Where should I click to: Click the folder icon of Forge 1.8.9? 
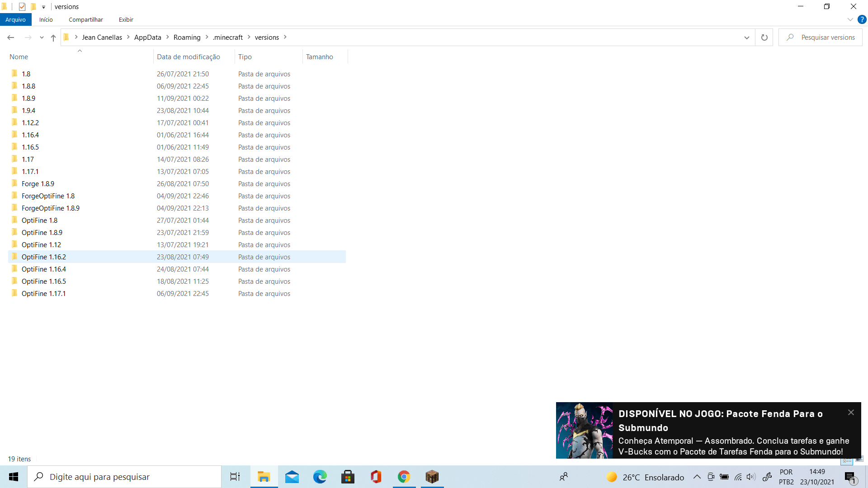point(14,183)
